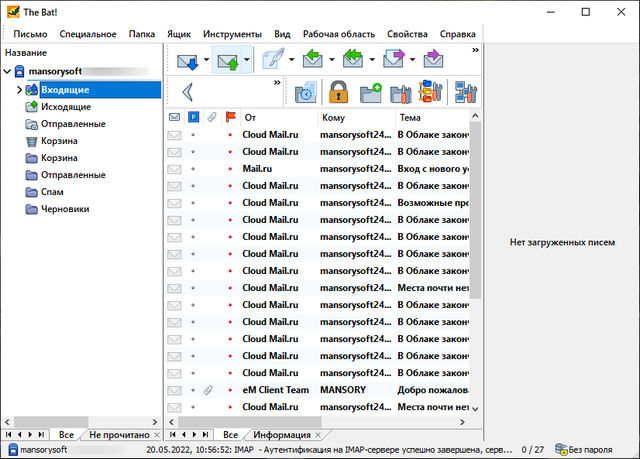640x459 pixels.
Task: Create a new message with the quill icon
Action: 273,60
